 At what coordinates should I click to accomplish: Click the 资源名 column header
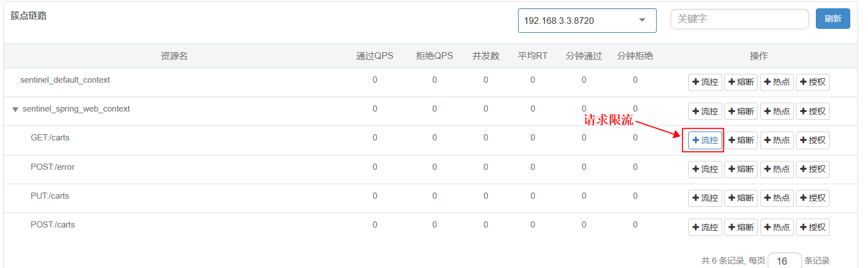pyautogui.click(x=174, y=56)
